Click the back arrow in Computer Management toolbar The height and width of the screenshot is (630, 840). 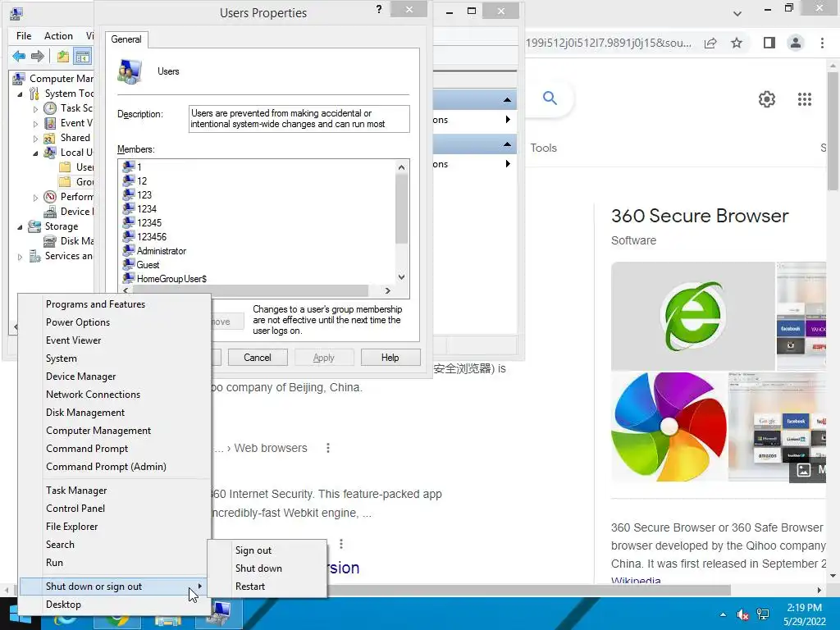click(x=19, y=56)
